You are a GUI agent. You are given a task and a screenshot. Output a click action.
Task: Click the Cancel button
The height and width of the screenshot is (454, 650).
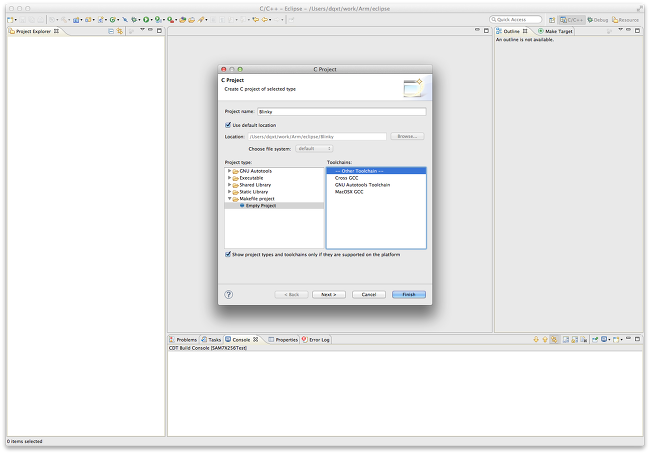click(369, 294)
